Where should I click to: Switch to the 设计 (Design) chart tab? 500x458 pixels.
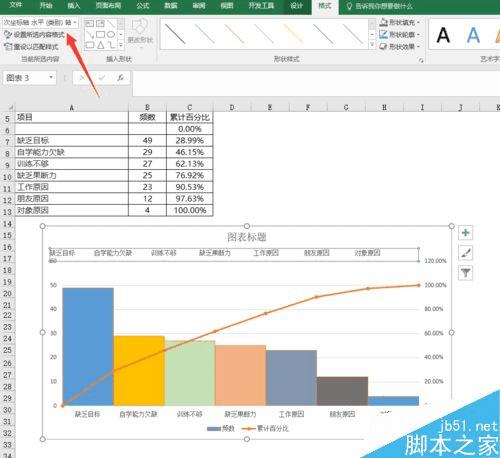tap(296, 5)
